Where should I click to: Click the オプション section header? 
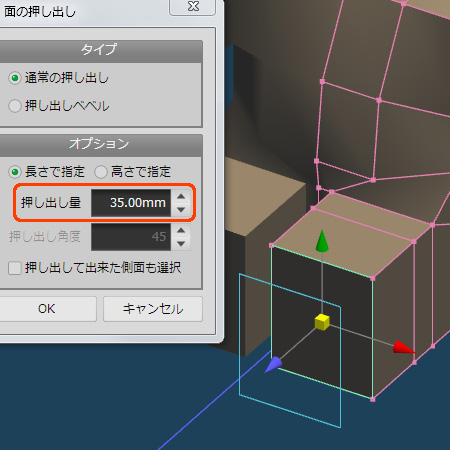click(100, 145)
